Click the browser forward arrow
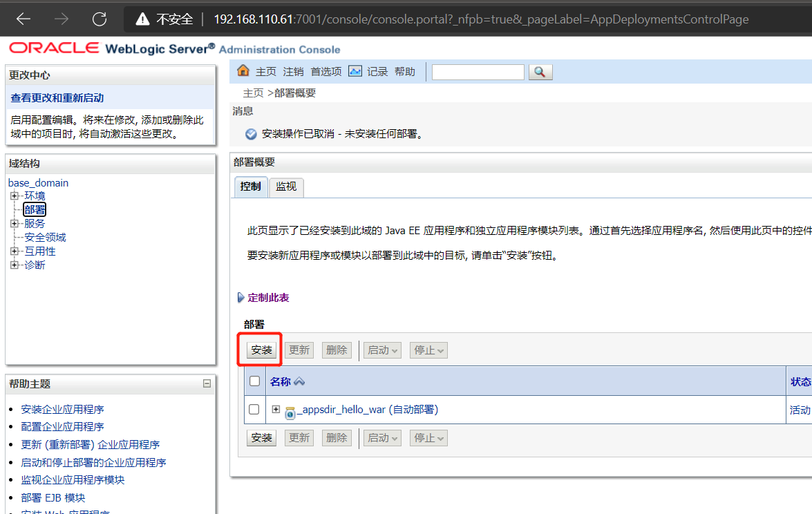The image size is (812, 514). pyautogui.click(x=62, y=19)
